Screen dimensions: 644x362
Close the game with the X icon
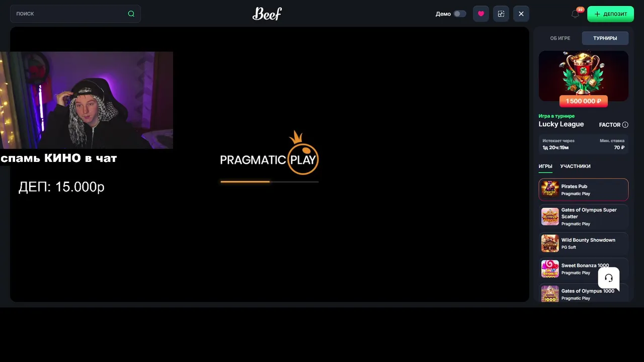(521, 14)
